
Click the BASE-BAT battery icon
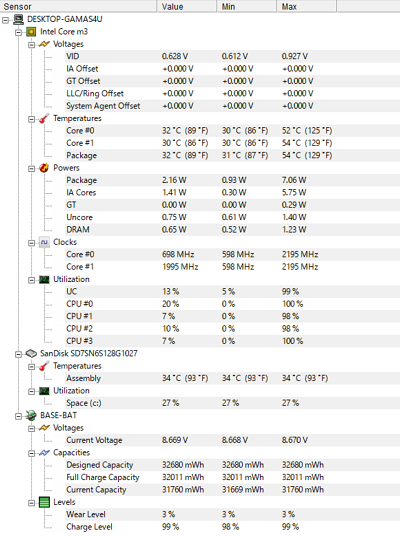[31, 416]
